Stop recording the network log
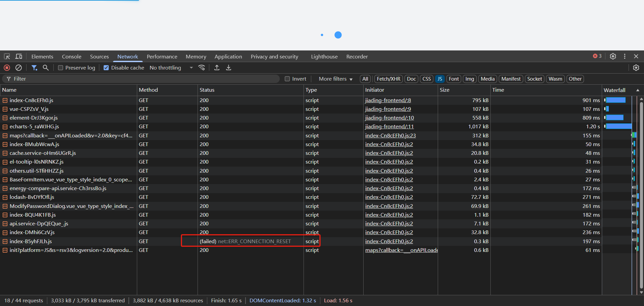Screen dimensions: 644x306 (x=7, y=68)
